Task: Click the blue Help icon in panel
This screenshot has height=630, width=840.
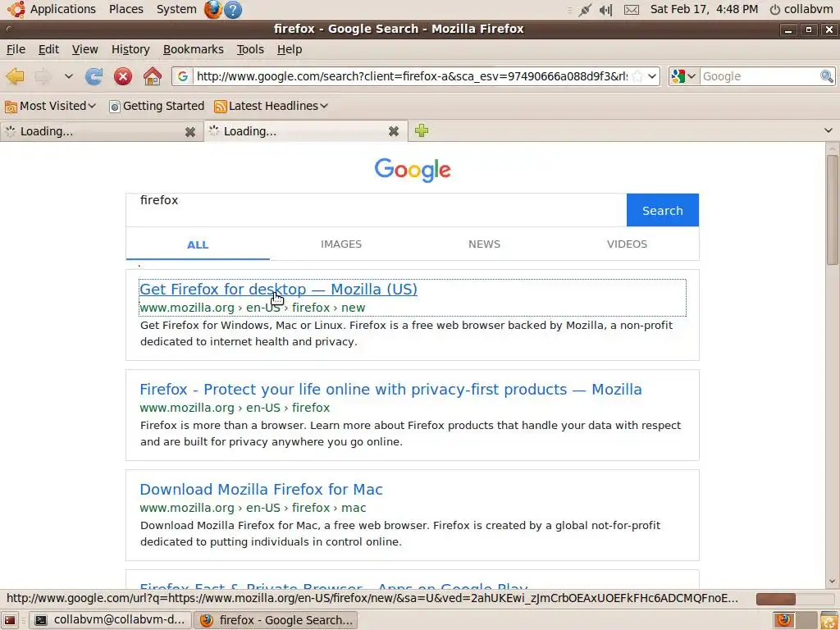Action: point(233,10)
